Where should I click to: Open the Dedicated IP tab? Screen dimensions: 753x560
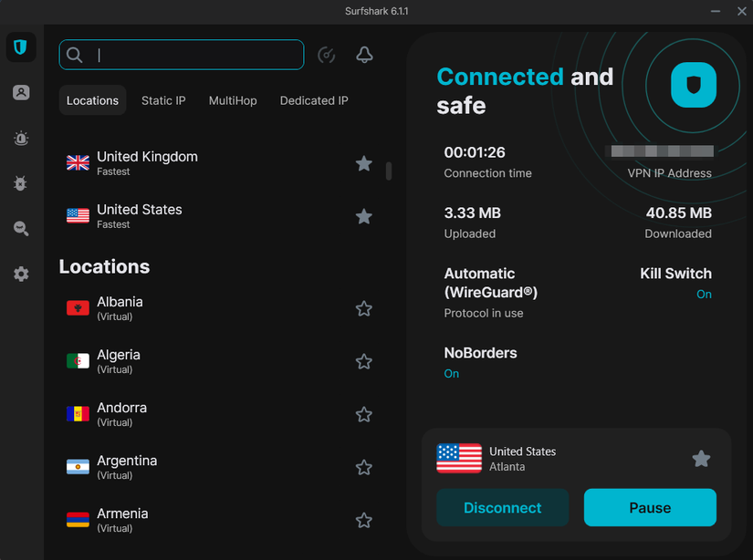[313, 100]
